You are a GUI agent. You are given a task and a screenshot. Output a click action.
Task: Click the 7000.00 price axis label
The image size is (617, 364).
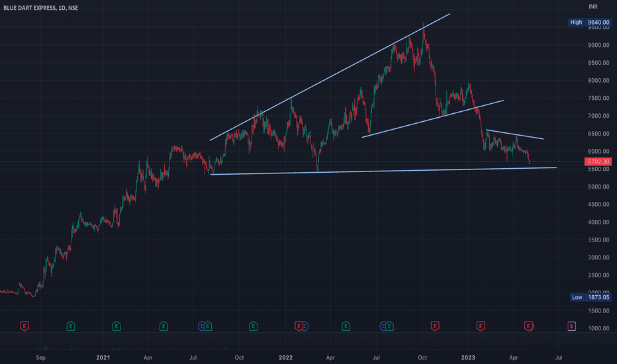click(x=598, y=116)
